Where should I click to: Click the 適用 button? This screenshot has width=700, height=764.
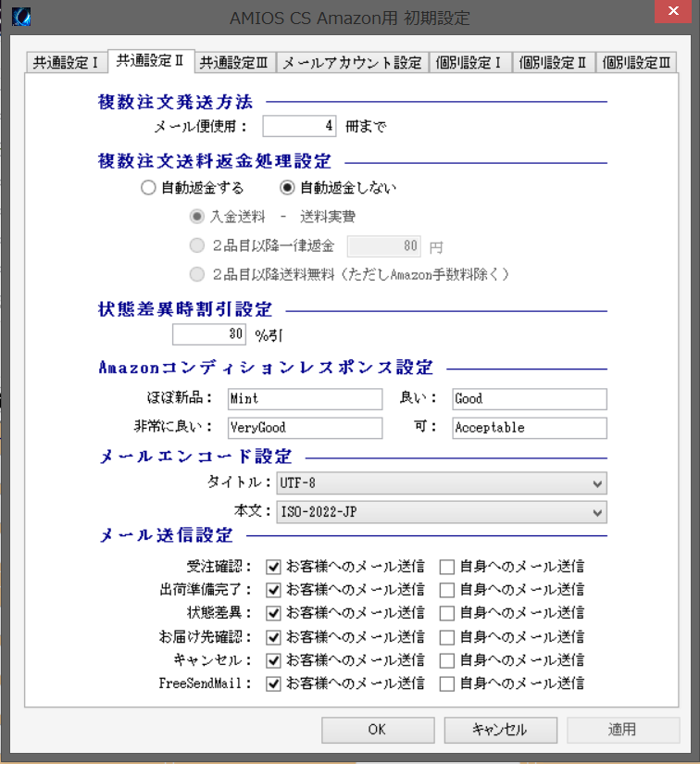(x=623, y=730)
